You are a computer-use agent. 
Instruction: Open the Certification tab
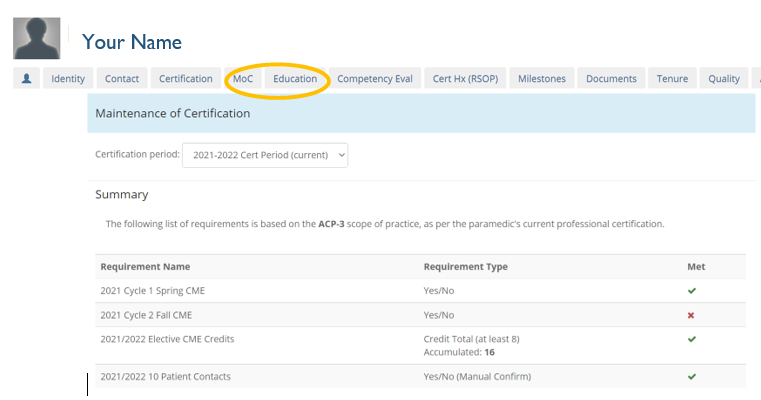coord(186,79)
